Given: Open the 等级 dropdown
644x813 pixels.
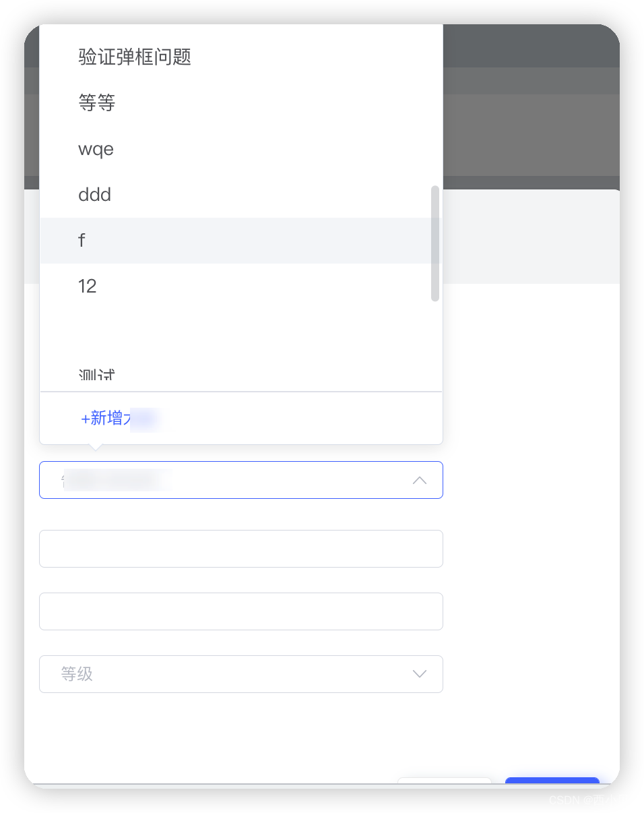Looking at the screenshot, I should [241, 674].
